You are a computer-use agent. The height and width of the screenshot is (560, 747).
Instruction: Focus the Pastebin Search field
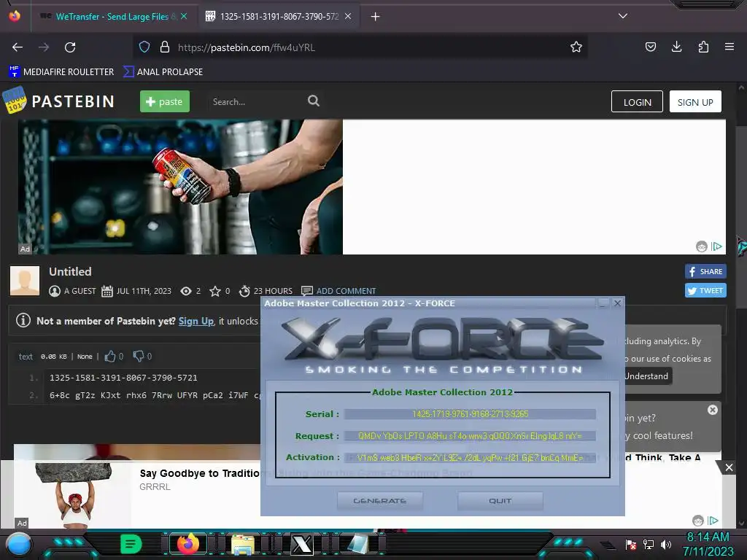coord(258,101)
